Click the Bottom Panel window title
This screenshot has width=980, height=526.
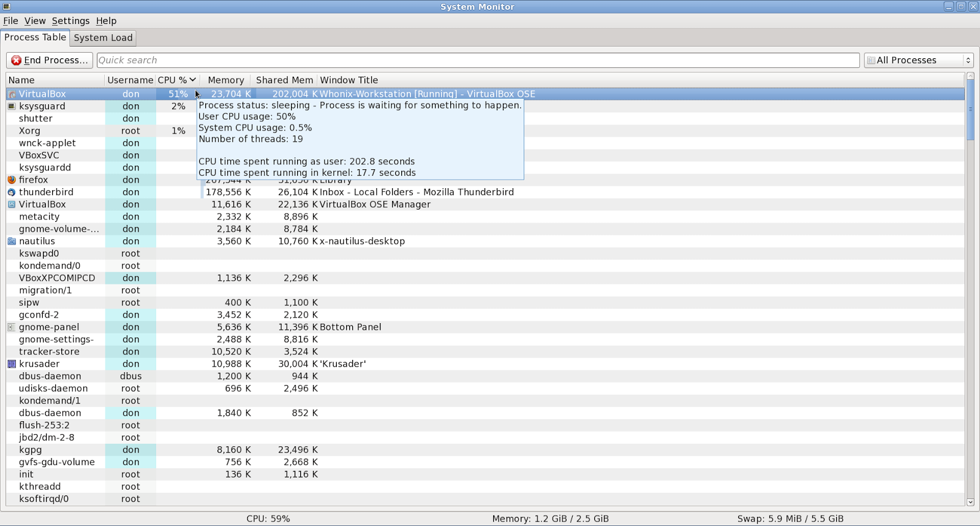[350, 327]
